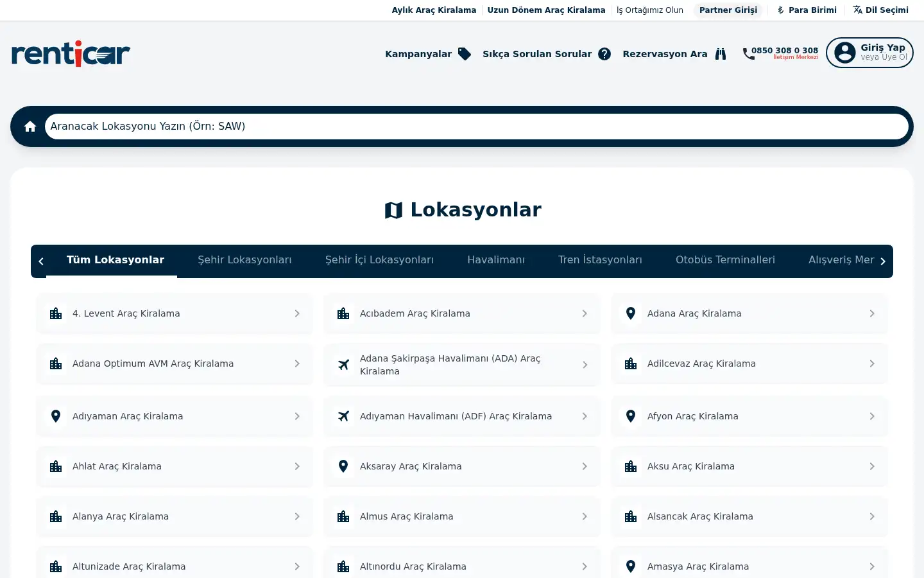Image resolution: width=924 pixels, height=578 pixels.
Task: Click chevron on Afyon Araç Kiralama row
Action: coord(872,416)
